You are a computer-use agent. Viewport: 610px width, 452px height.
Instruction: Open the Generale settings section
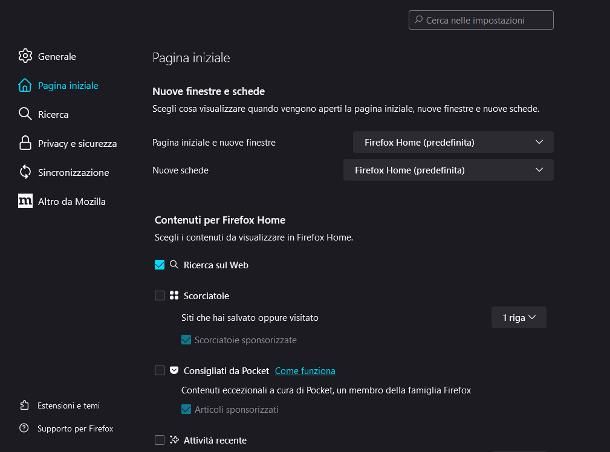point(47,56)
